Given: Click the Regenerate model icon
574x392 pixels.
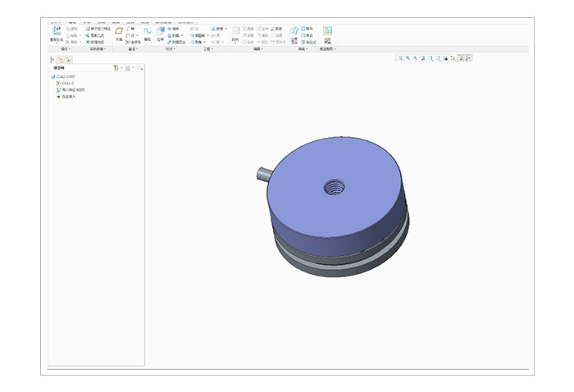Looking at the screenshot, I should click(x=57, y=32).
